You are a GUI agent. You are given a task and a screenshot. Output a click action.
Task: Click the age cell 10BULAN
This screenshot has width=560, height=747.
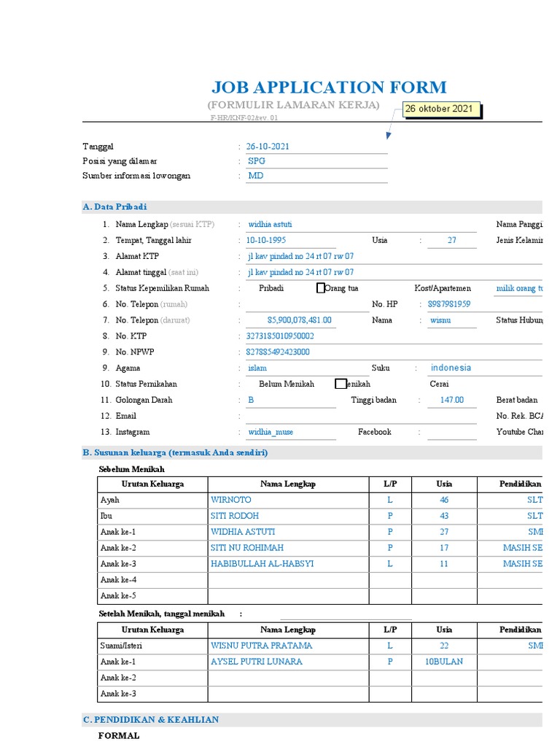(x=444, y=662)
